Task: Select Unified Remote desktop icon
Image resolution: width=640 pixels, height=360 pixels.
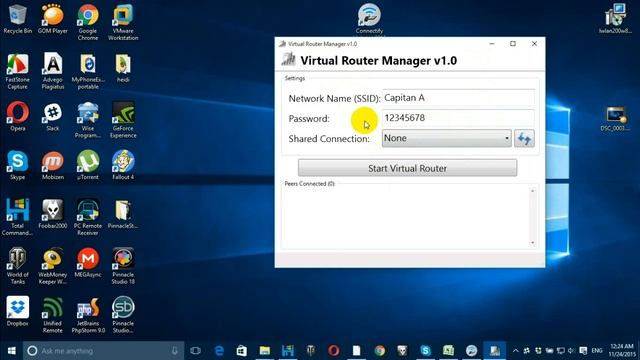Action: (53, 315)
